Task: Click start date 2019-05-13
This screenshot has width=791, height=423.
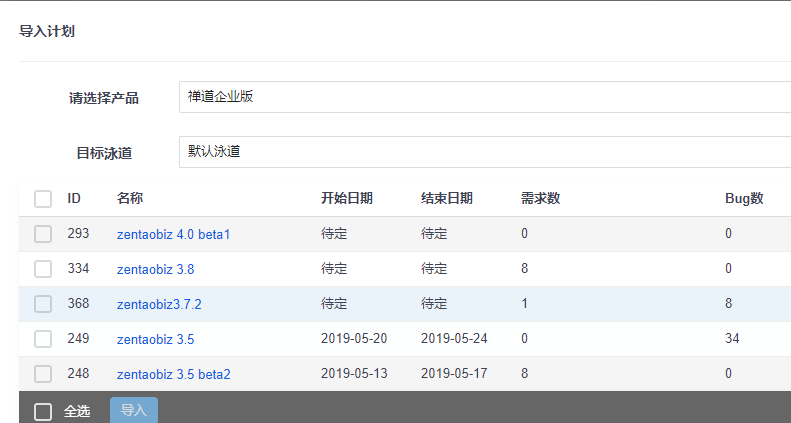Action: coord(354,374)
